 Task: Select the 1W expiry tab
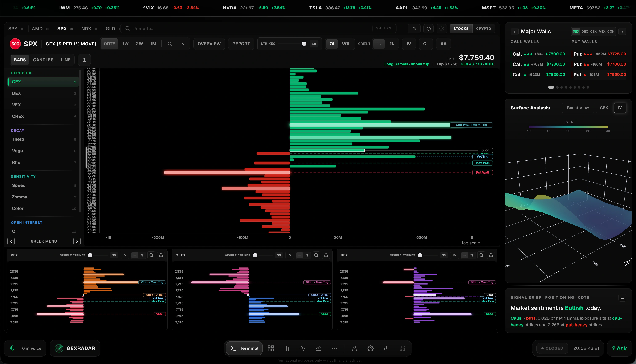click(x=125, y=44)
